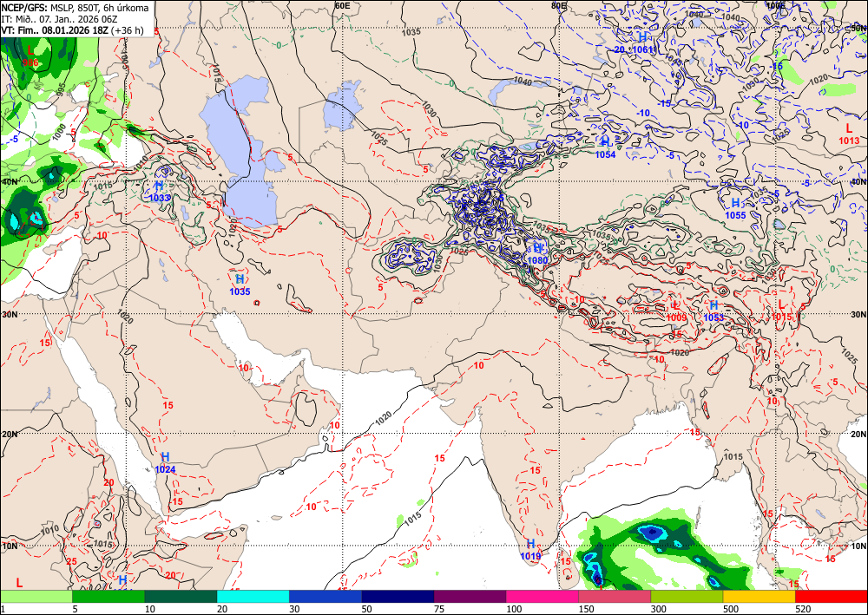Click the 80E longitude label

point(559,5)
